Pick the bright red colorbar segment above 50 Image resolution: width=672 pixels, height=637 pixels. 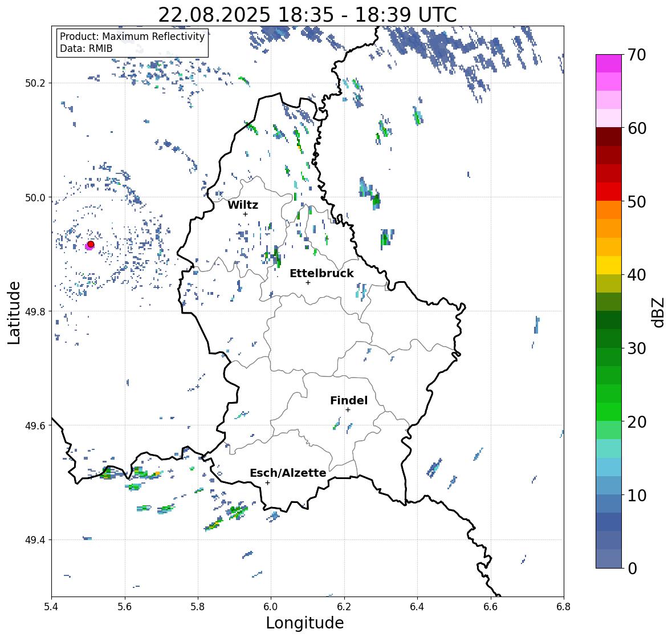click(x=609, y=192)
